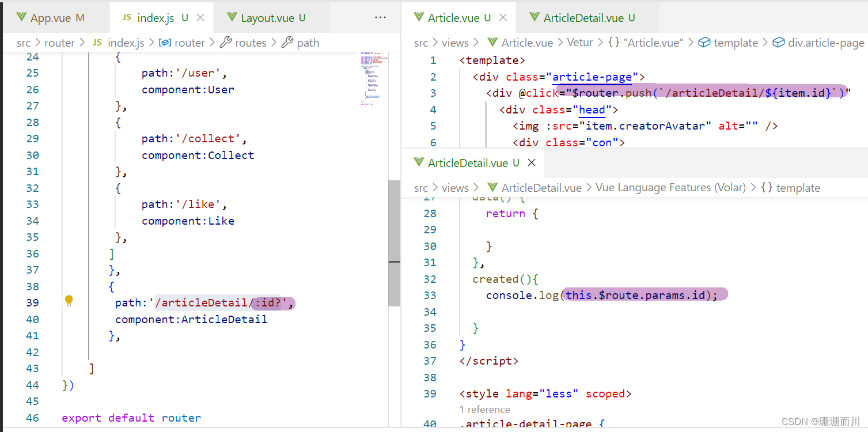Activate the Article.vue tab in right pane

(459, 18)
